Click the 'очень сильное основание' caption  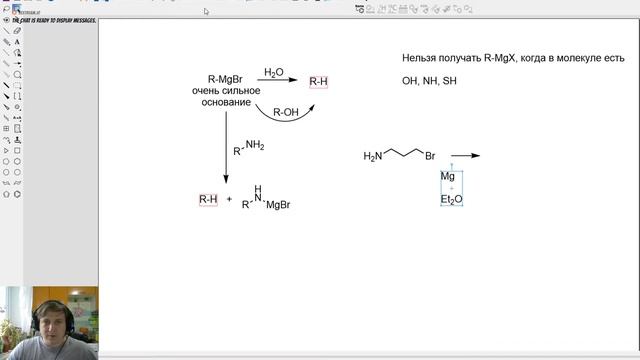click(226, 96)
